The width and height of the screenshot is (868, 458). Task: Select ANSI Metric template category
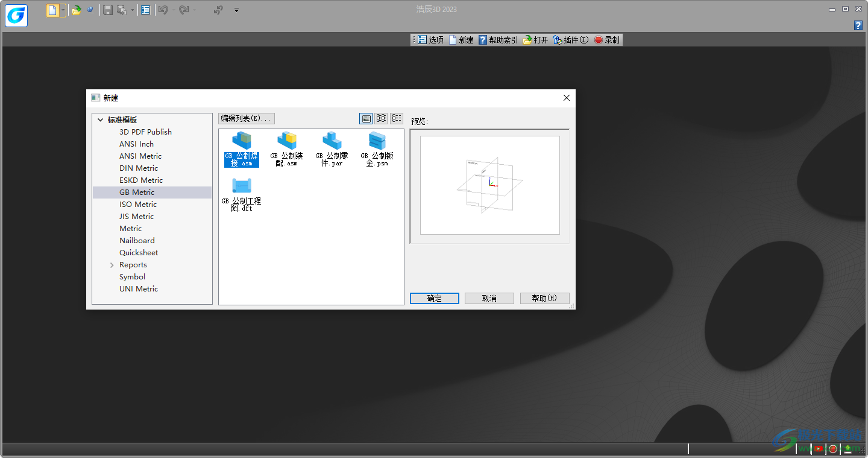point(140,156)
